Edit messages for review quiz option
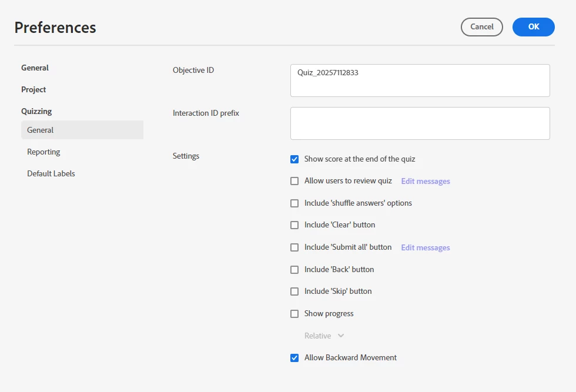 point(426,182)
